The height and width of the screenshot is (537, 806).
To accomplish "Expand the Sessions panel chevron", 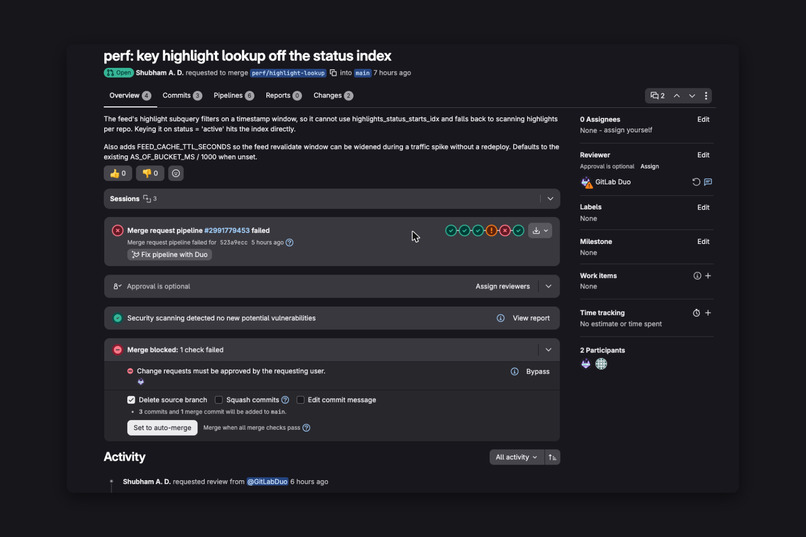I will [x=550, y=199].
